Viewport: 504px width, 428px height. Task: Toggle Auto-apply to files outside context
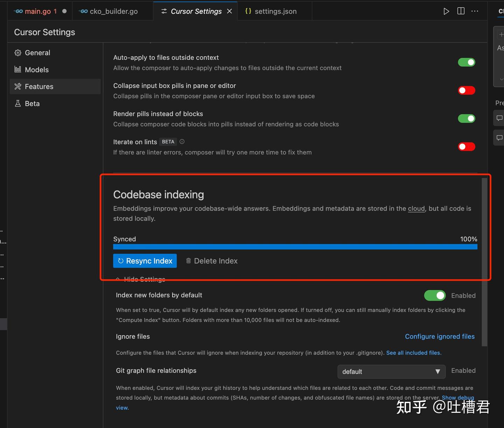tap(467, 62)
